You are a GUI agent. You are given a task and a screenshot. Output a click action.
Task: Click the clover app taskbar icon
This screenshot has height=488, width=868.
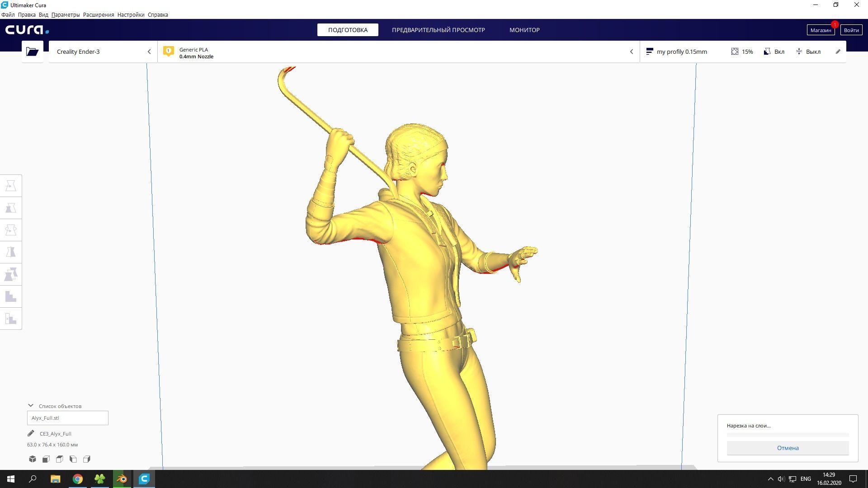coord(100,479)
